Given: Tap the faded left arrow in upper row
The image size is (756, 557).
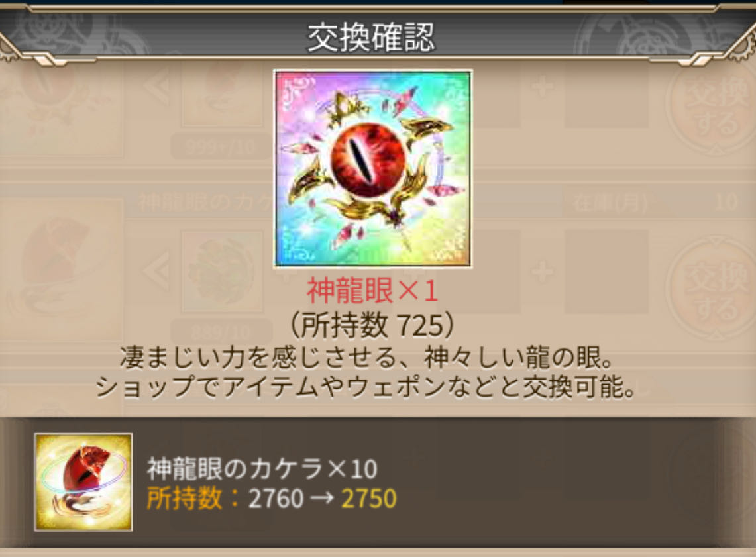Looking at the screenshot, I should (x=157, y=87).
